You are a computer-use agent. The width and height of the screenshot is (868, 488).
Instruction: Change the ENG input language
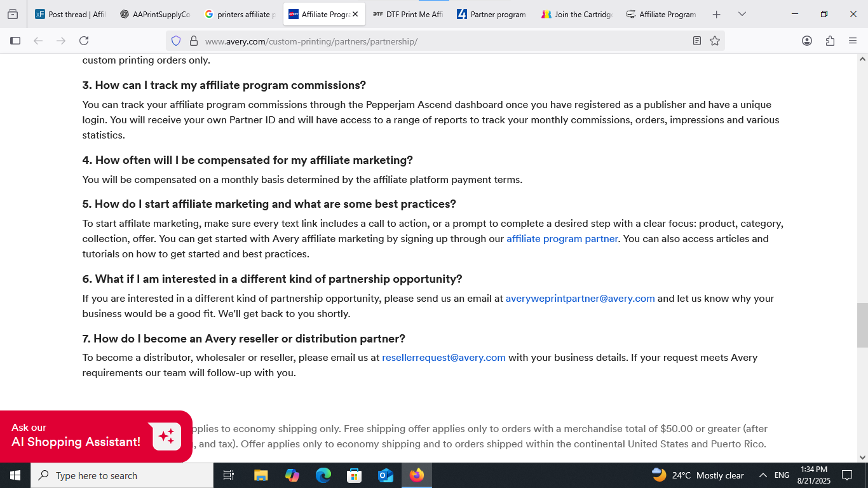tap(782, 475)
